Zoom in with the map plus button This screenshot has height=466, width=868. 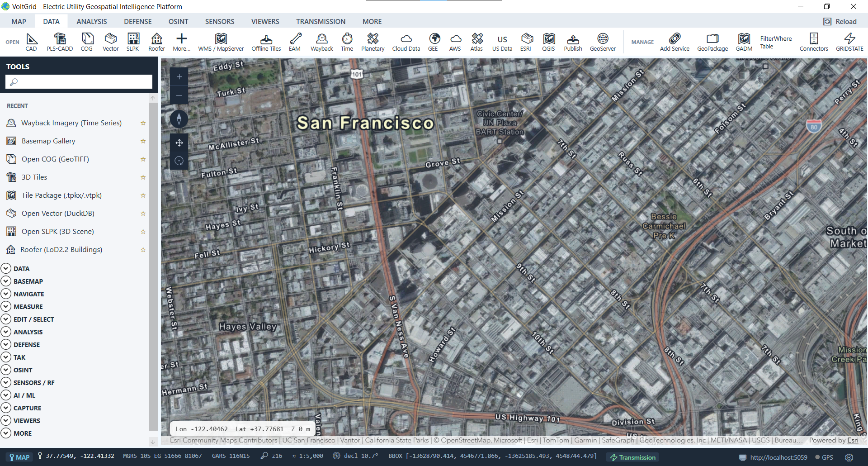click(x=179, y=77)
